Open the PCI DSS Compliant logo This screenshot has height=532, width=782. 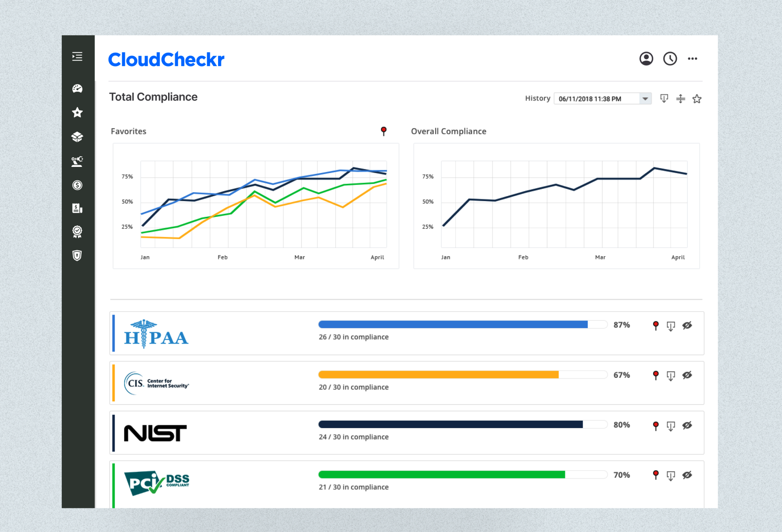(x=156, y=483)
